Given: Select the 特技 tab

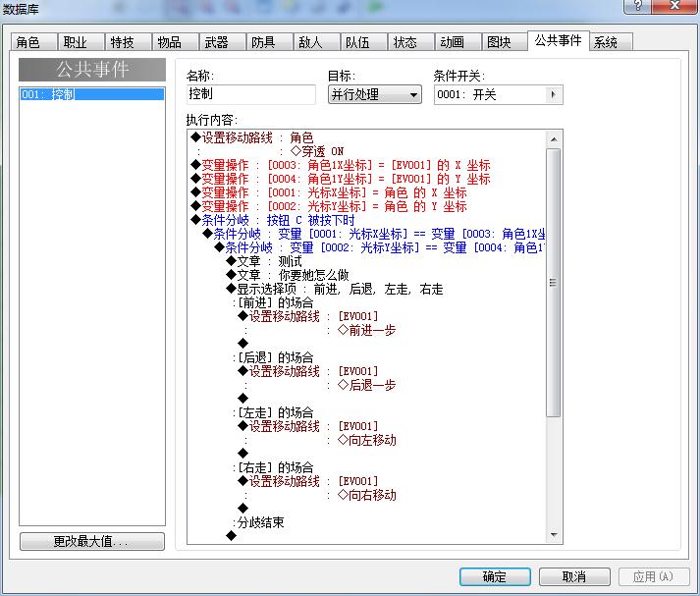Looking at the screenshot, I should tap(129, 42).
